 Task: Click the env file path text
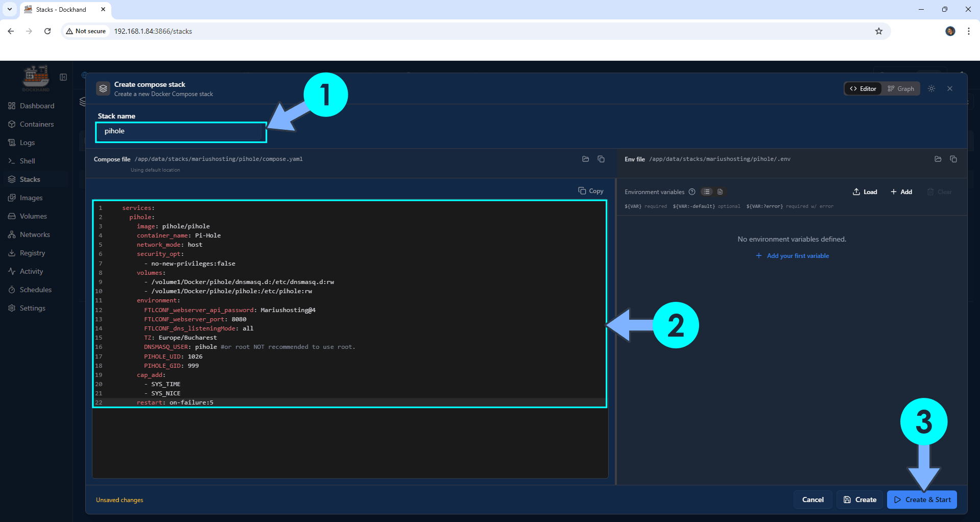tap(720, 159)
